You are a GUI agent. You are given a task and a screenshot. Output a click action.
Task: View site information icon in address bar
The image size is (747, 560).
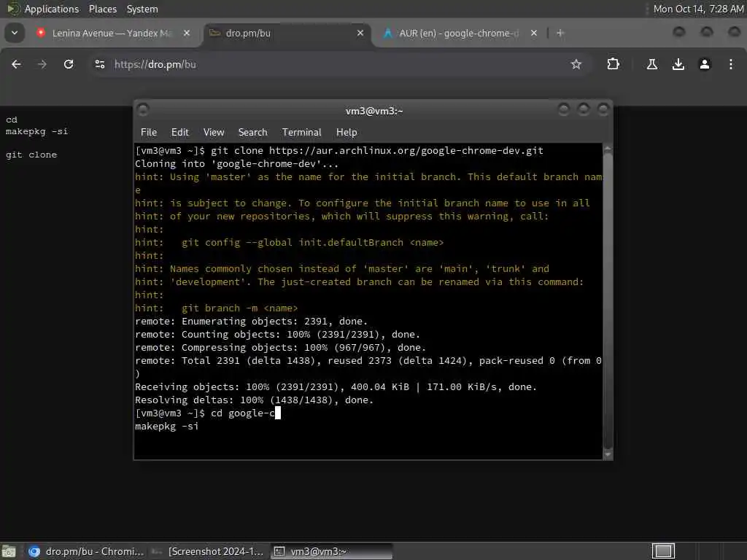click(x=99, y=64)
